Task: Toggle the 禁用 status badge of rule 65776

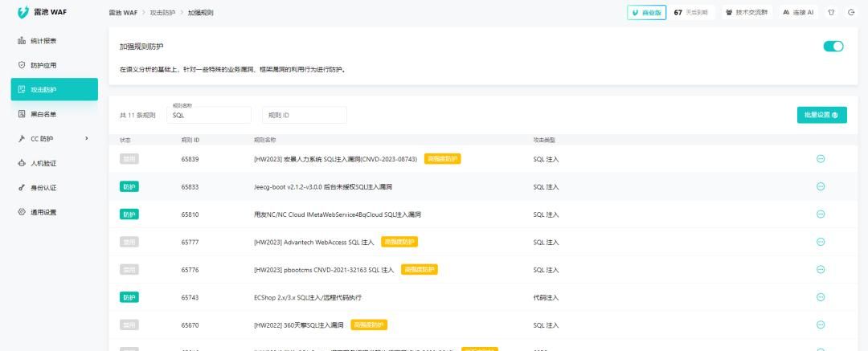Action: pyautogui.click(x=129, y=270)
